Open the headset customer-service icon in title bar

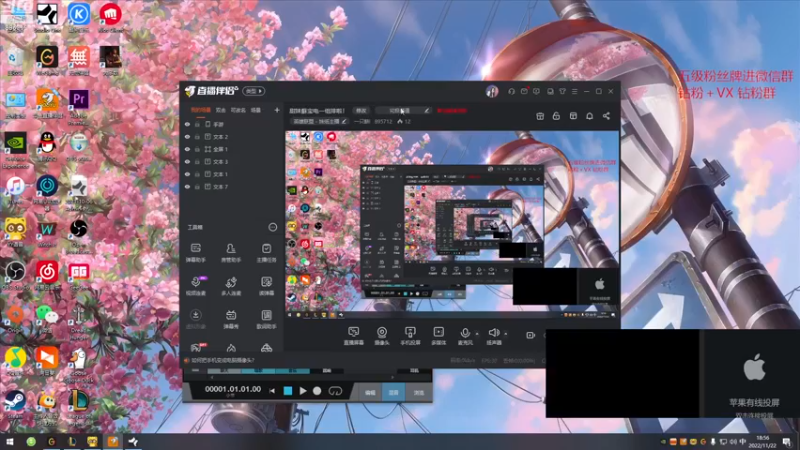pos(511,91)
